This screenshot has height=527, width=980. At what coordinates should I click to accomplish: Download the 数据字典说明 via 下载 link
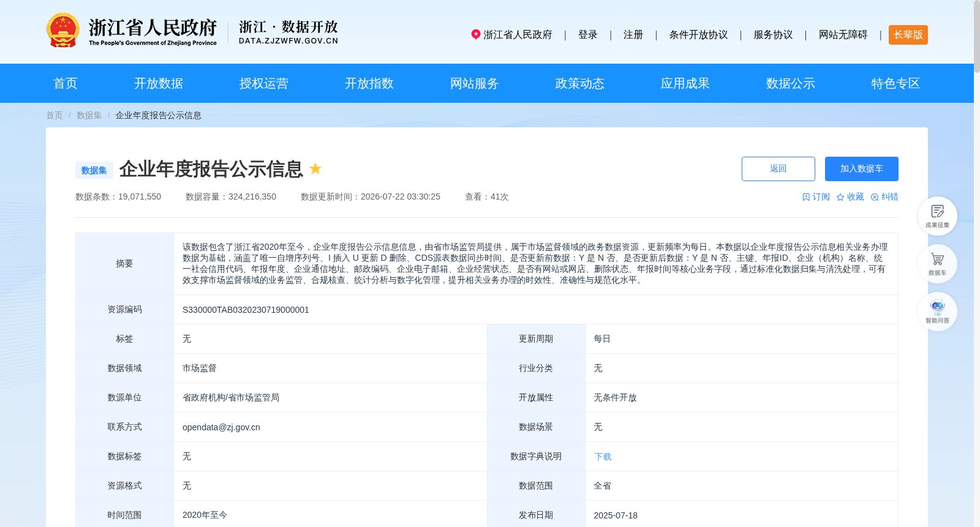tap(603, 457)
